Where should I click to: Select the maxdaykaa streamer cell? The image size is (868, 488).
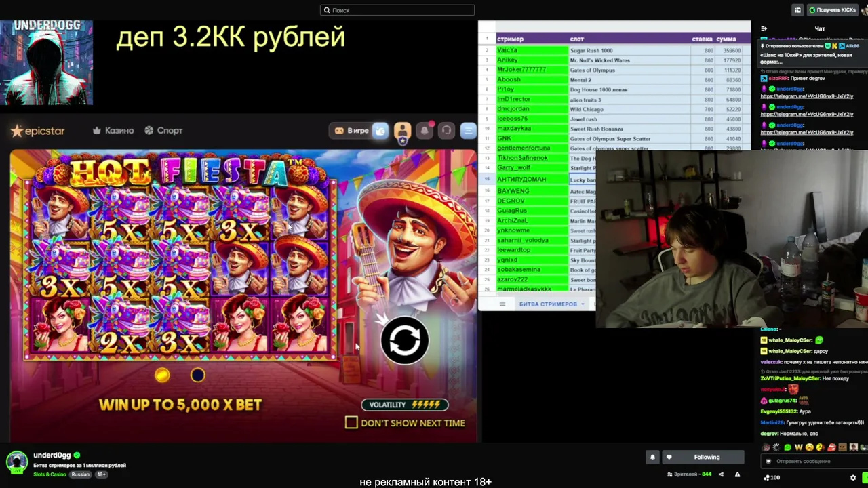pos(532,129)
